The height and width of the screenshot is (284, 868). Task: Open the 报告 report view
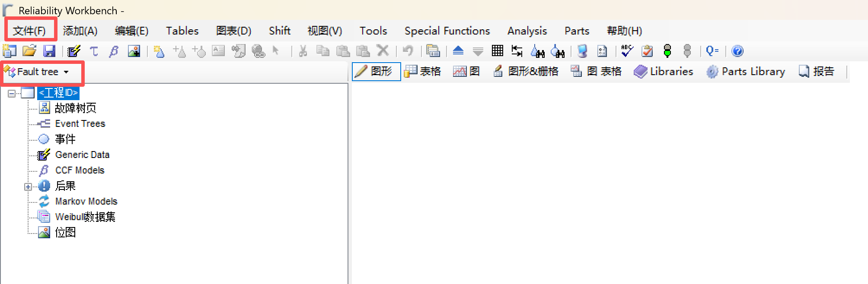pyautogui.click(x=816, y=72)
